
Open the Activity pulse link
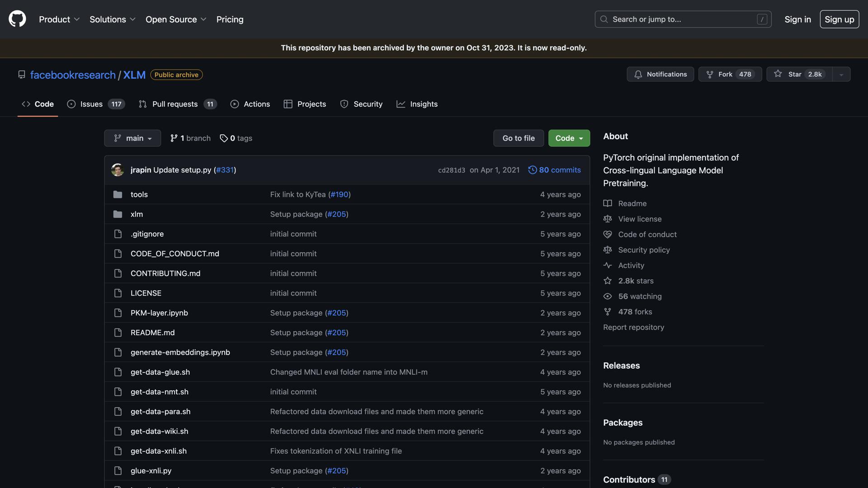(x=631, y=265)
